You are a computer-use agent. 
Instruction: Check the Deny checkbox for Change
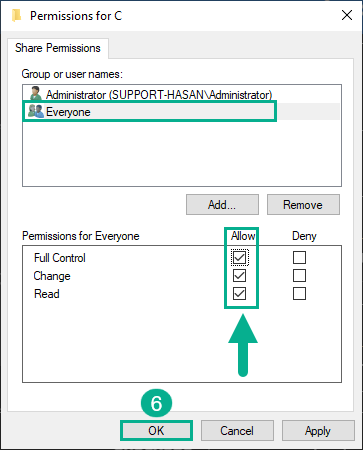pos(299,276)
